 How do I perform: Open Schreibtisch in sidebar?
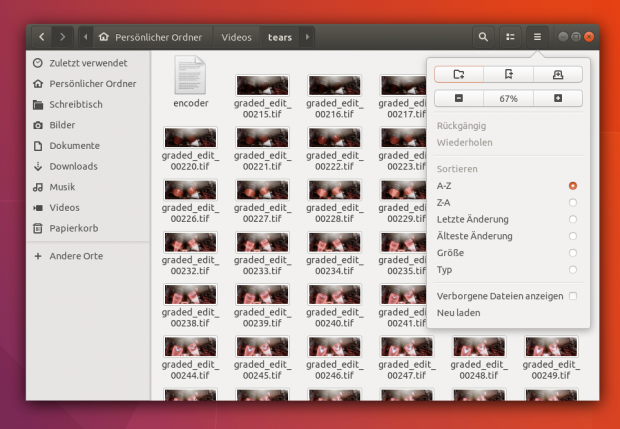tap(88, 104)
